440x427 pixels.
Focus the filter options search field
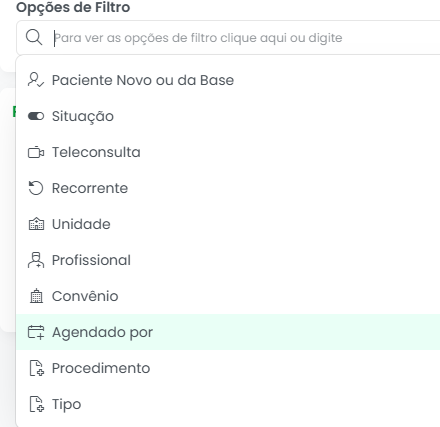pyautogui.click(x=228, y=37)
